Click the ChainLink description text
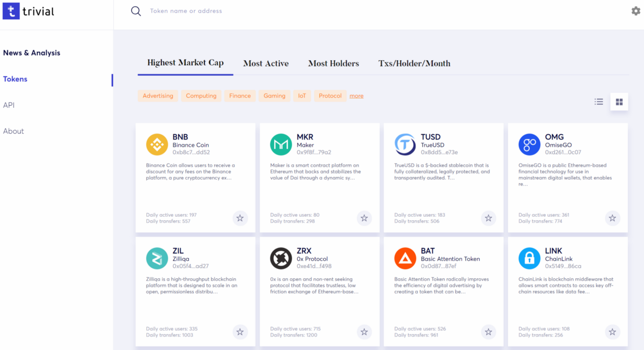 [566, 286]
